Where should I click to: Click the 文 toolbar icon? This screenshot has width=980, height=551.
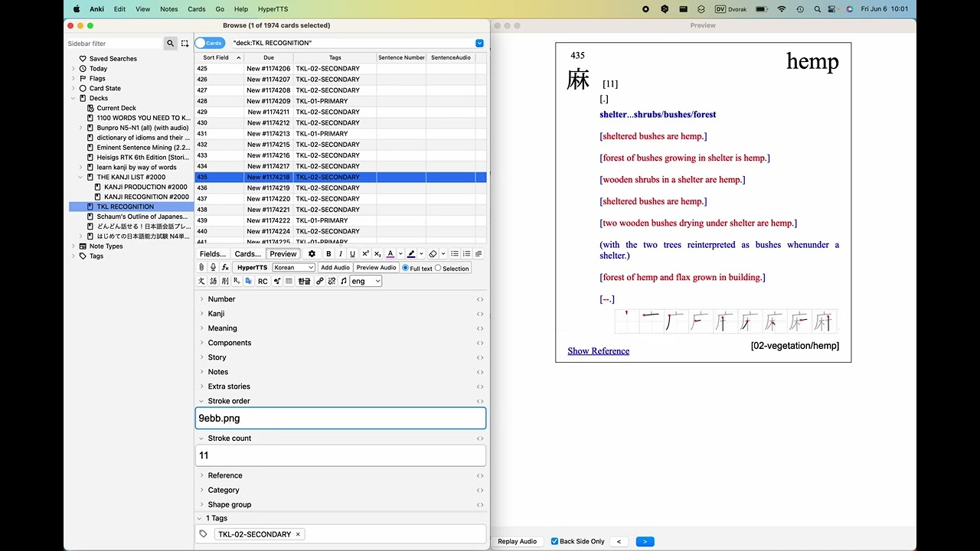click(x=201, y=282)
